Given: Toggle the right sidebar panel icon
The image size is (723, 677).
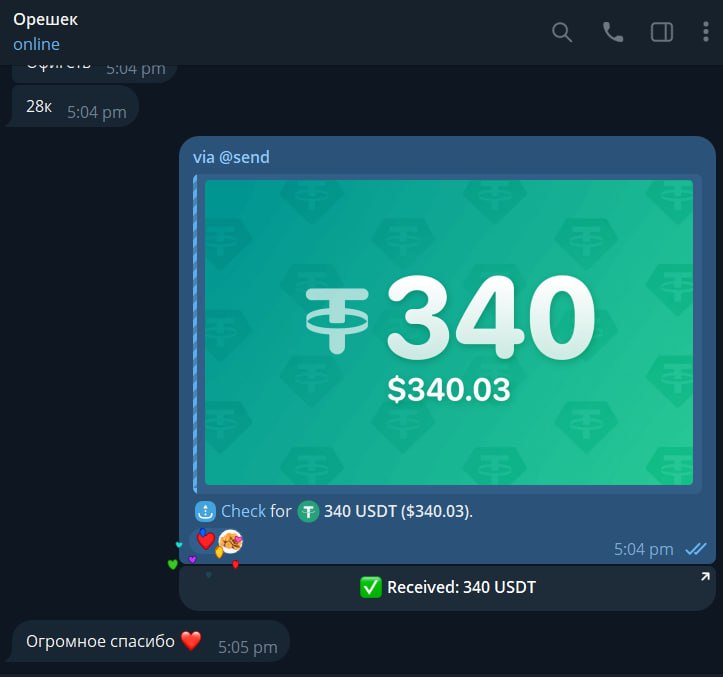Looking at the screenshot, I should coord(662,33).
